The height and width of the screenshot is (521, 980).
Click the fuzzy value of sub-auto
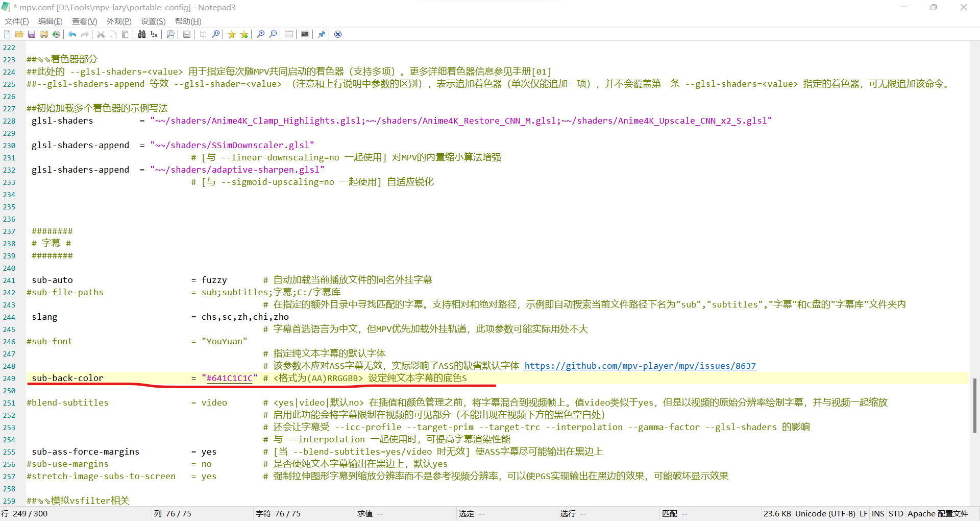[x=214, y=280]
